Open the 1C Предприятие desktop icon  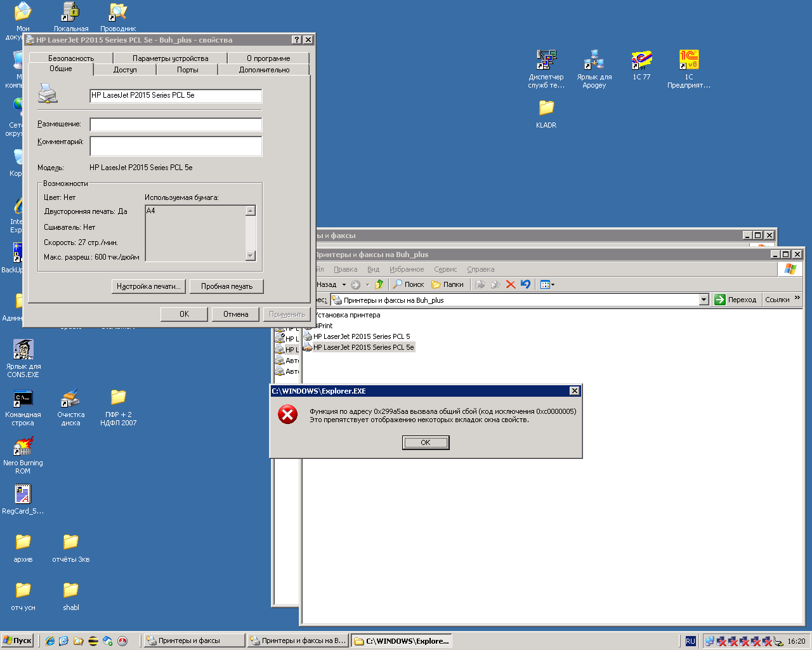(689, 69)
